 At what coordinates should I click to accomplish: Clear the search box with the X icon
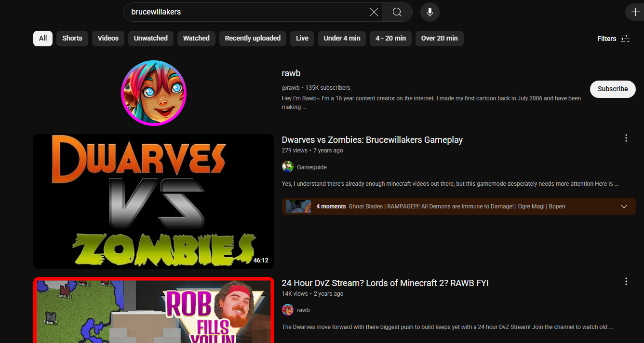pos(374,12)
